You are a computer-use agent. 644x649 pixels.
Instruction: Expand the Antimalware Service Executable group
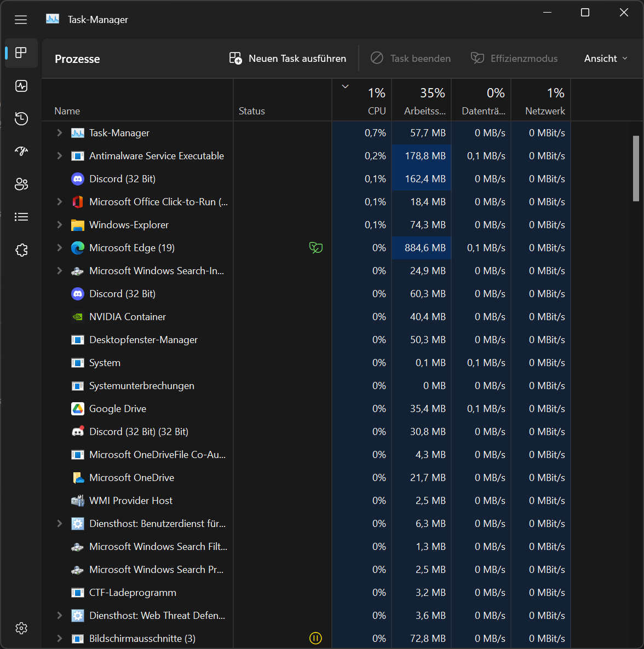coord(59,155)
